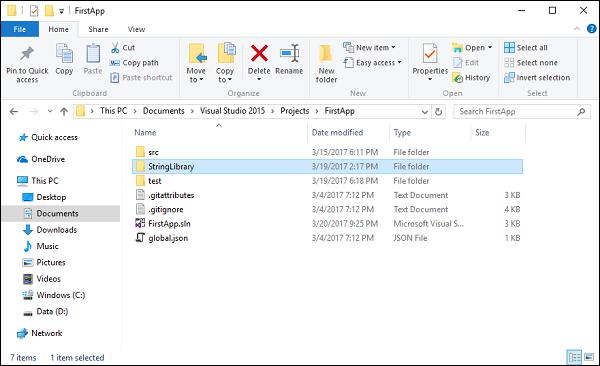600x366 pixels.
Task: Click Visual Studio 2015 breadcrumb
Action: [232, 111]
